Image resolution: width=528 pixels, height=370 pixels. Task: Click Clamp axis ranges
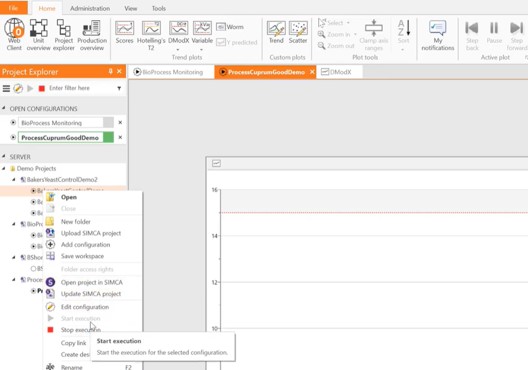click(x=373, y=35)
